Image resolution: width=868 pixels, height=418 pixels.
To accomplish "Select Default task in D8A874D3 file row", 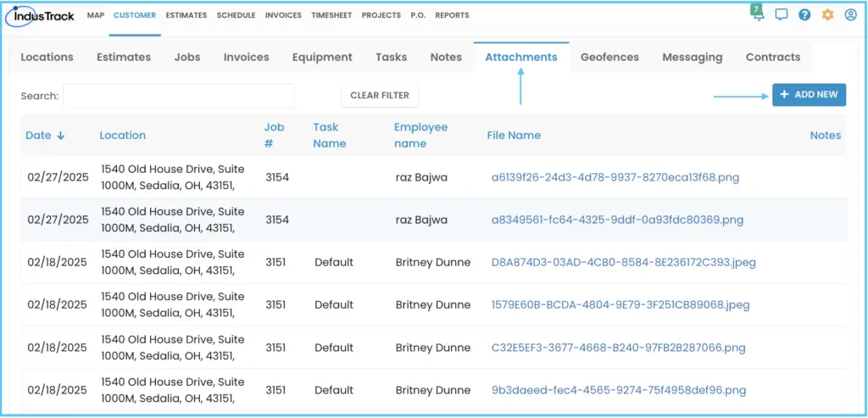I will [334, 263].
